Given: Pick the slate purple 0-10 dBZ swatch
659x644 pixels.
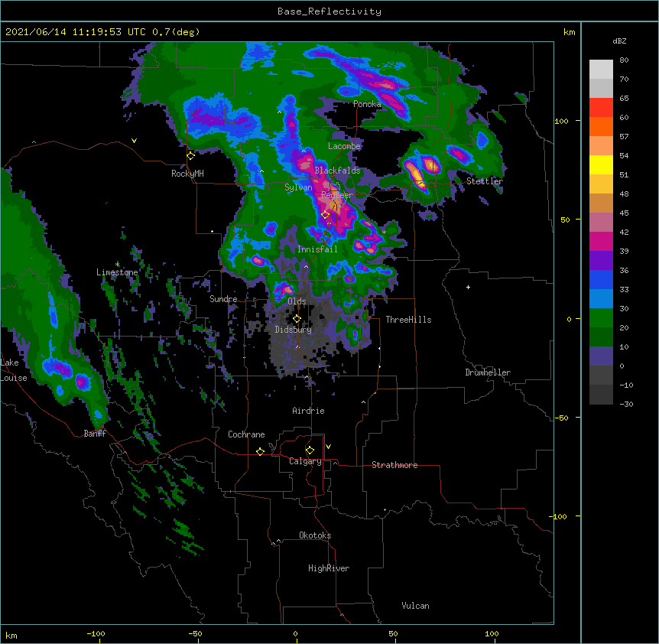Looking at the screenshot, I should pyautogui.click(x=601, y=356).
